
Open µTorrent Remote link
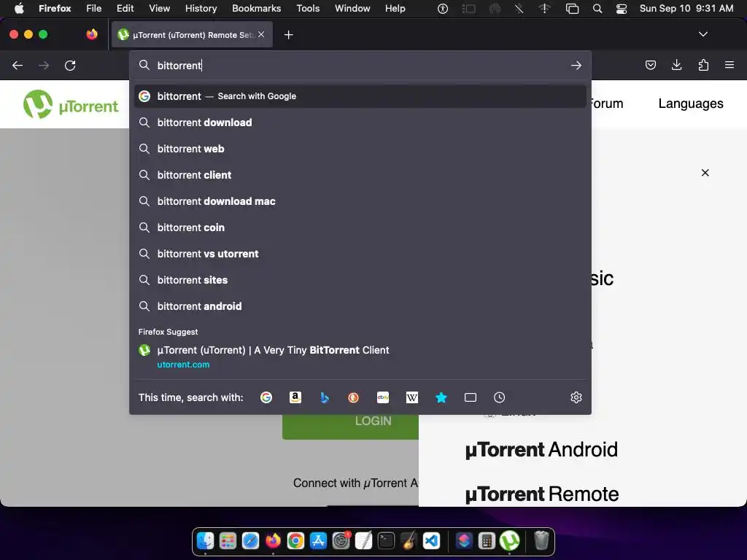542,494
